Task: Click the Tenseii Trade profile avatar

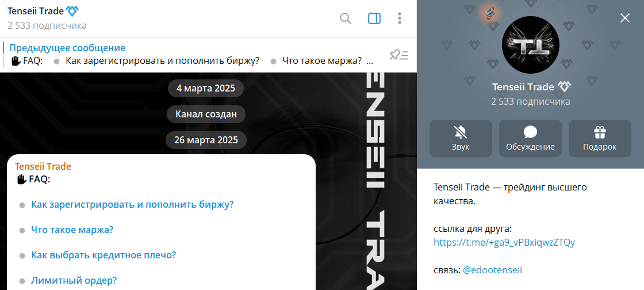Action: coord(531,45)
